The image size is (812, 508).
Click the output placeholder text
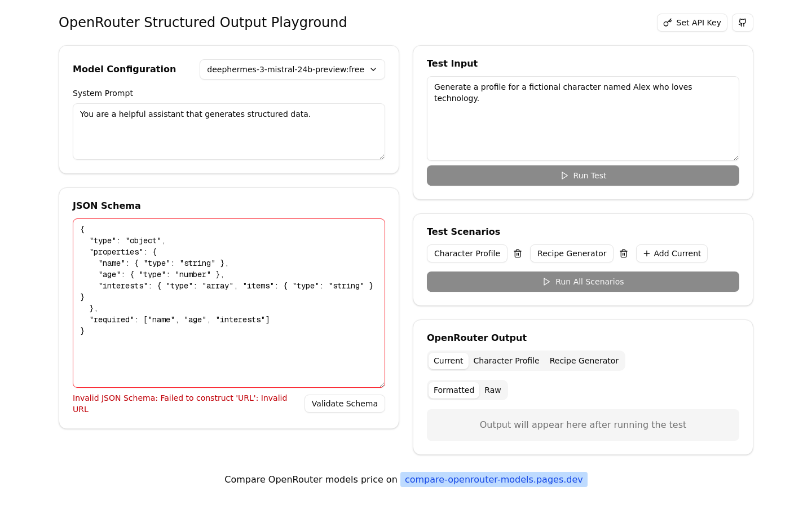583,425
